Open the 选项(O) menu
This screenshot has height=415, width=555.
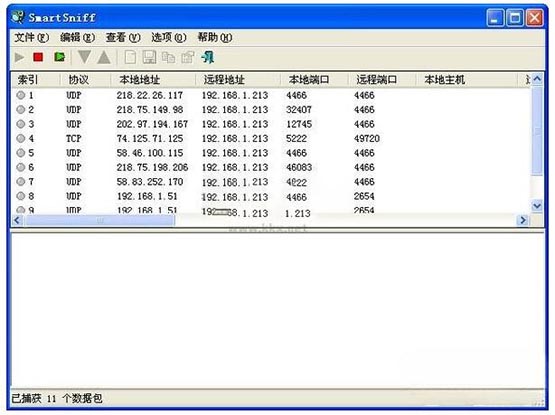click(168, 37)
